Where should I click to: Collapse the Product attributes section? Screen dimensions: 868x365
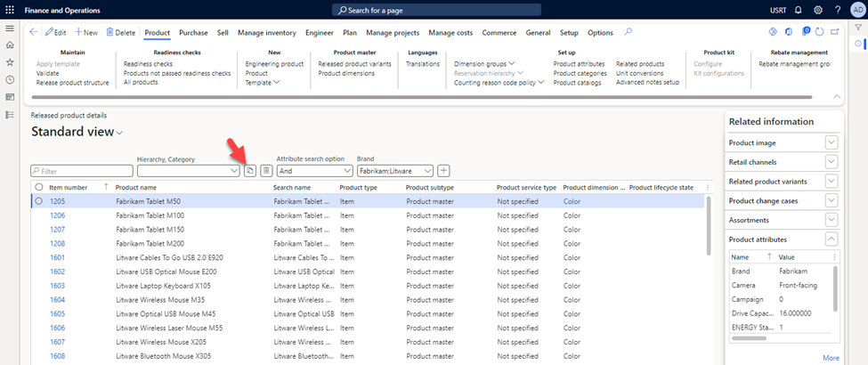coord(831,239)
